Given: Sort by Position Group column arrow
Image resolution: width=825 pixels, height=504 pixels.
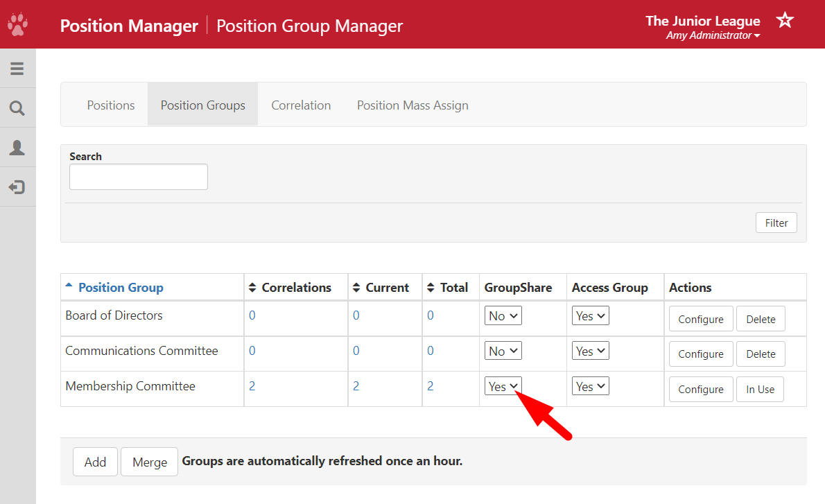Looking at the screenshot, I should click(69, 285).
